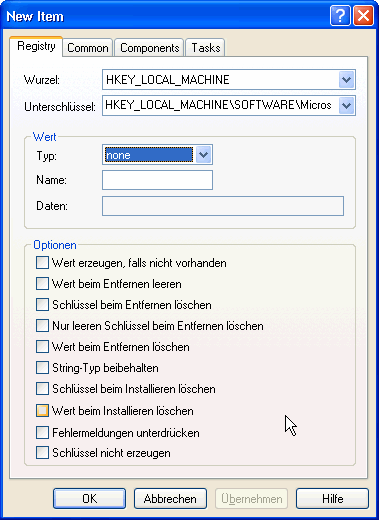The image size is (379, 520).
Task: Click into the Unterschlüssel path text
Action: coord(218,105)
